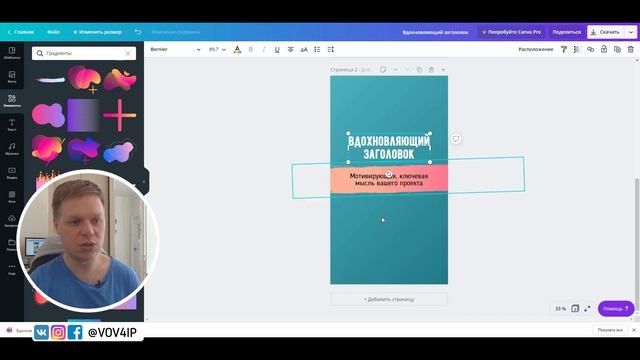Change text alignment

291,49
